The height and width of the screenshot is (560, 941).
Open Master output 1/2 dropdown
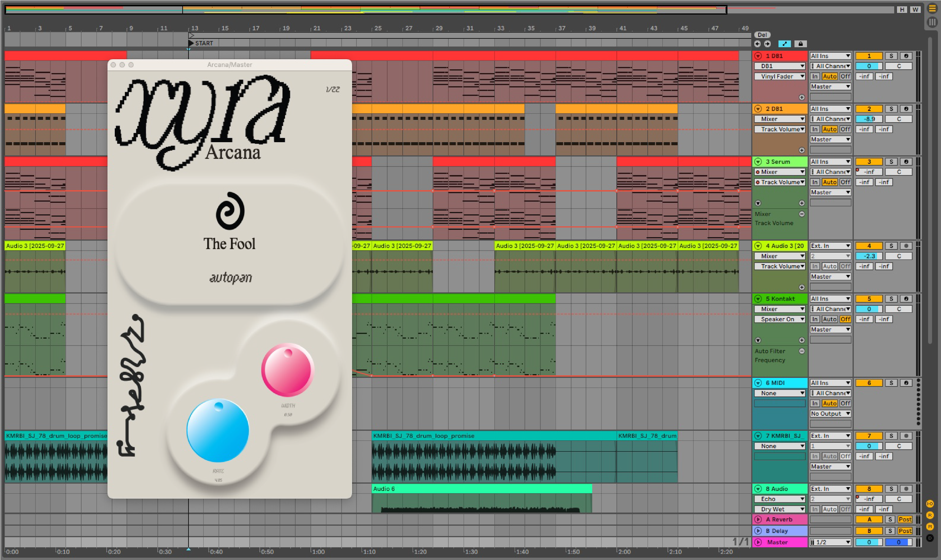(830, 542)
